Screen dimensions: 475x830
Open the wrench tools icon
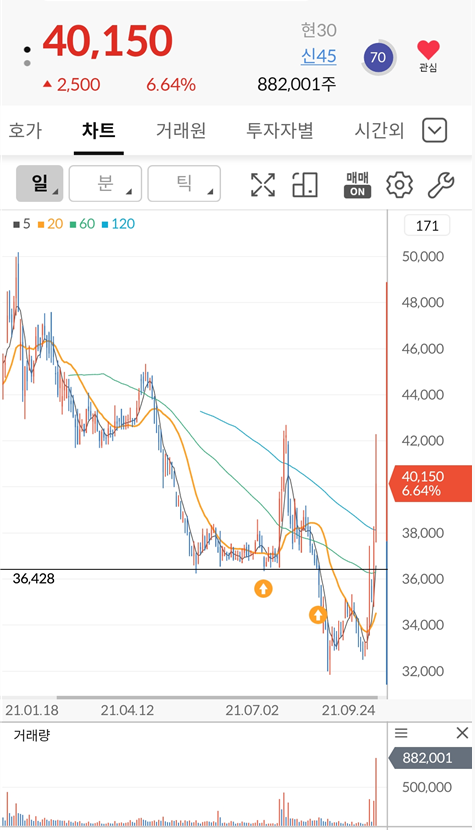tap(441, 185)
